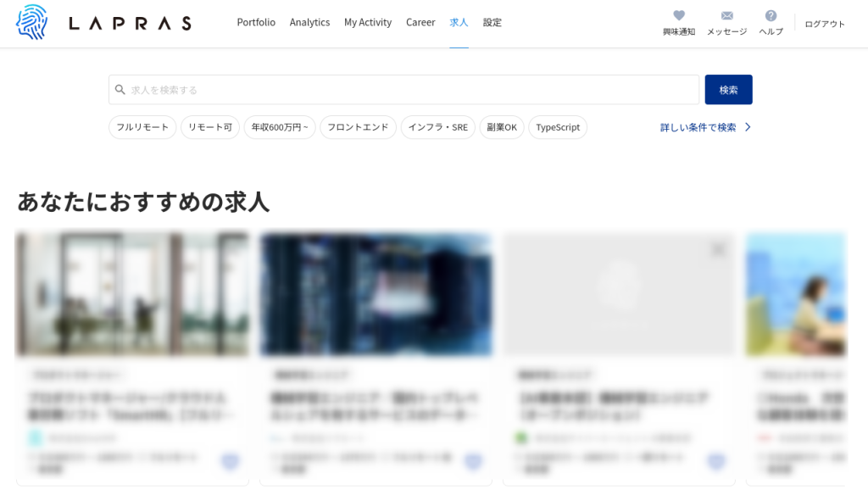This screenshot has height=495, width=868.
Task: Open 興味通知 heart icon
Action: 679,16
